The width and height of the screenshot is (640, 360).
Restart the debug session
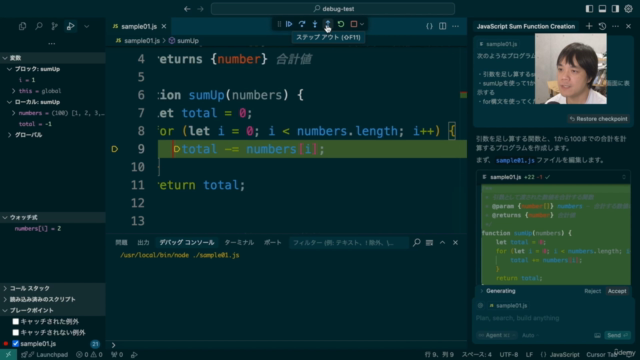point(341,24)
